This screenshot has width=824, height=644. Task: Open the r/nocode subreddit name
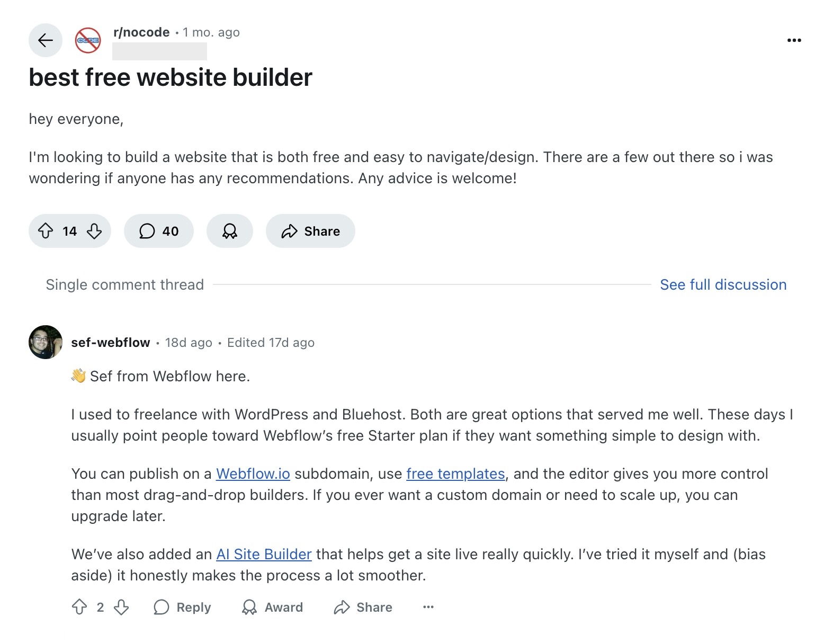(x=140, y=32)
